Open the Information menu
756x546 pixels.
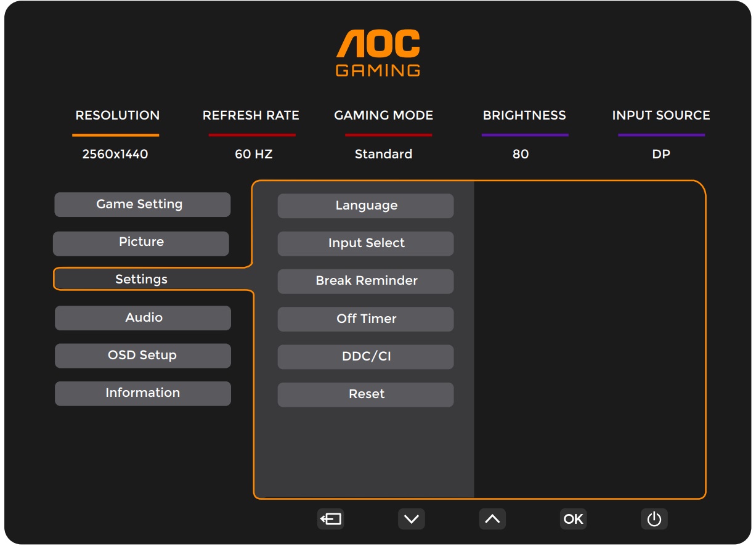pos(143,393)
